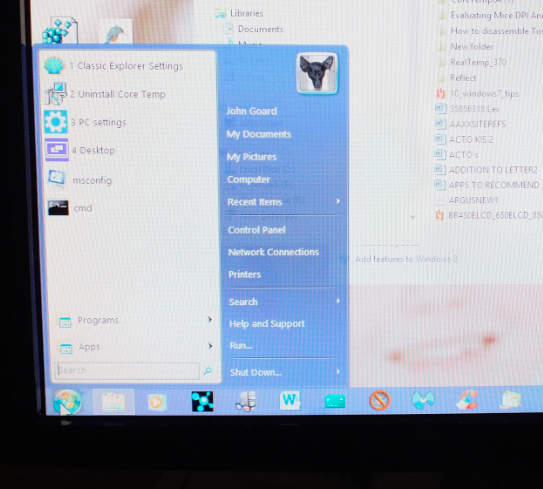Click the Apps folder icon

(66, 348)
